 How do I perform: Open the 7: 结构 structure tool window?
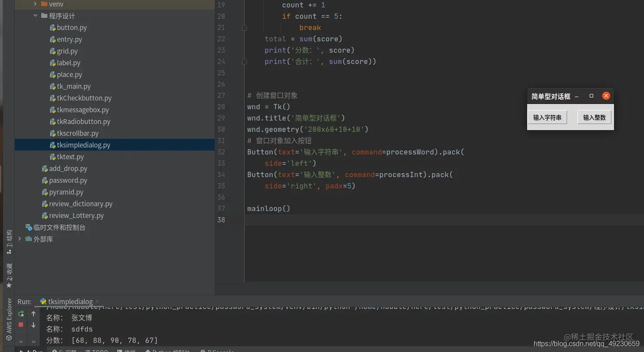click(x=9, y=242)
